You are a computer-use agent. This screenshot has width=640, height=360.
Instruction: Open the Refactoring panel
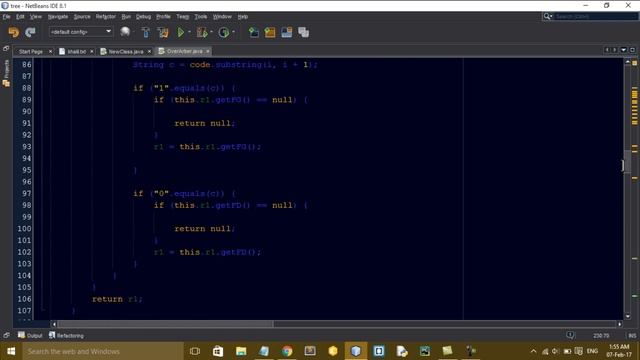(66, 335)
